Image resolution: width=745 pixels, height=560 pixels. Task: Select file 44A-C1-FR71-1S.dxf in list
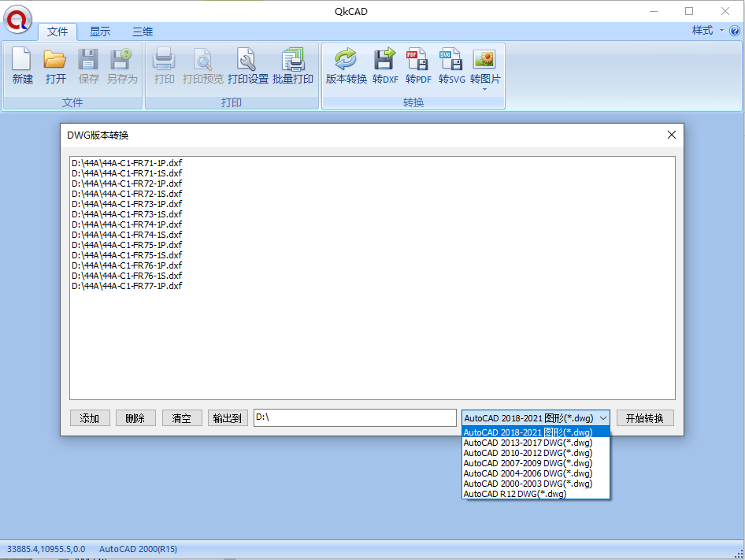[127, 173]
